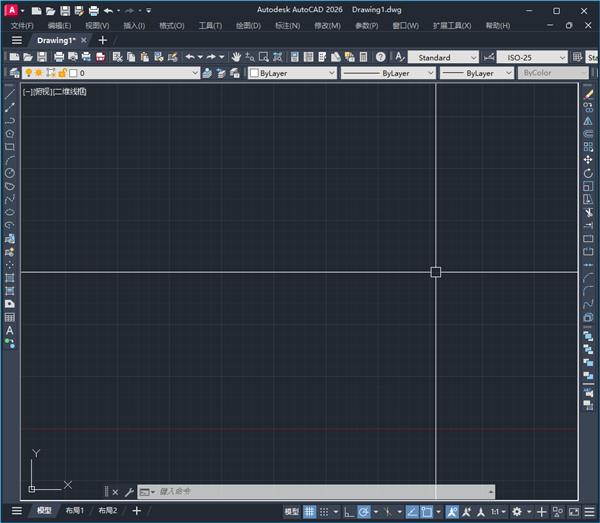This screenshot has width=600, height=523.
Task: Click the layer 0 color swatch
Action: tap(73, 73)
